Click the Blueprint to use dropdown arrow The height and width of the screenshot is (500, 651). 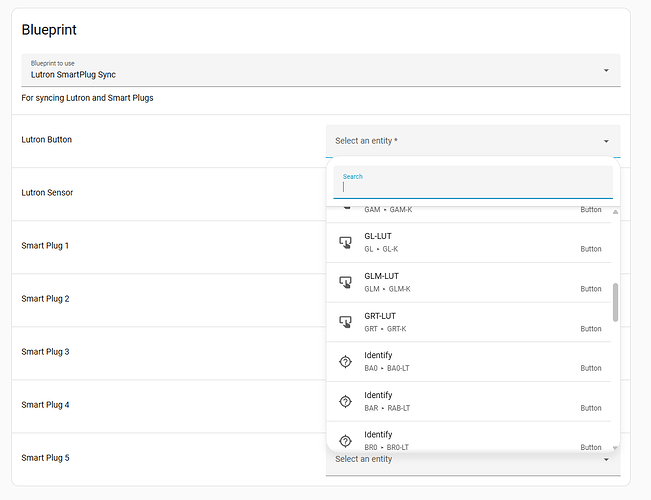click(x=606, y=71)
